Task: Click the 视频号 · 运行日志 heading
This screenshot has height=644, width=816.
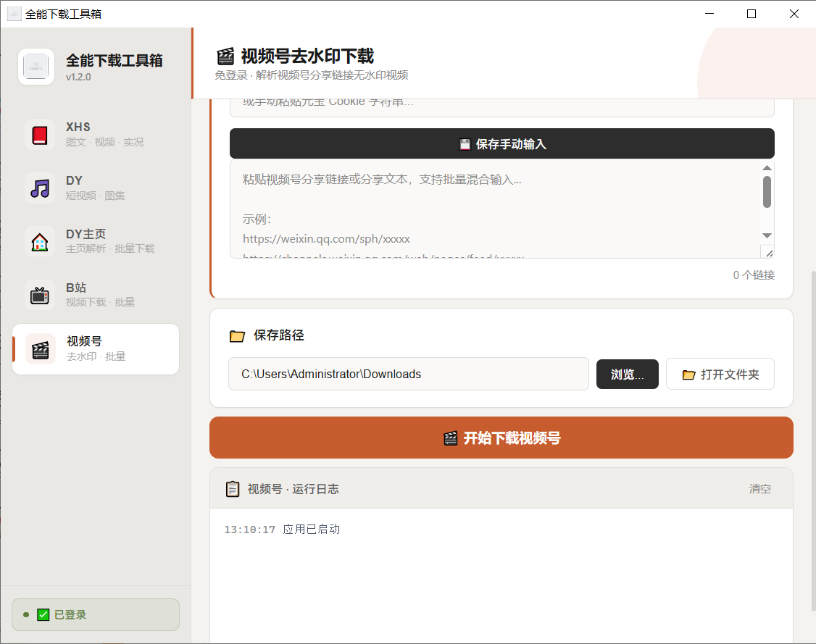Action: pos(293,489)
